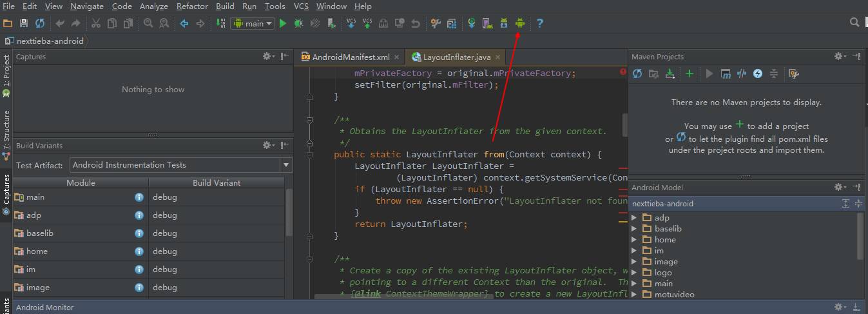This screenshot has height=314, width=868.
Task: Open Captures panel gear settings
Action: coord(268,57)
